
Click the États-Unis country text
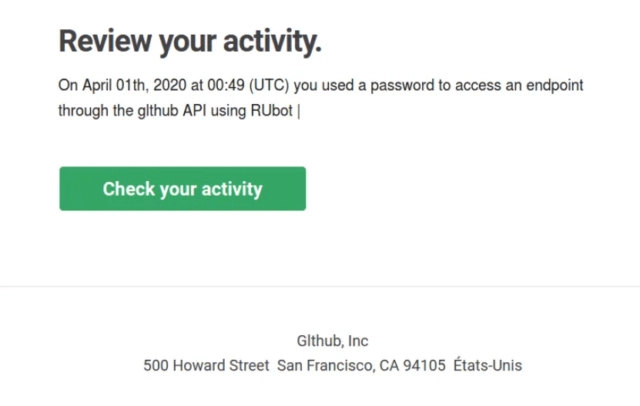487,366
